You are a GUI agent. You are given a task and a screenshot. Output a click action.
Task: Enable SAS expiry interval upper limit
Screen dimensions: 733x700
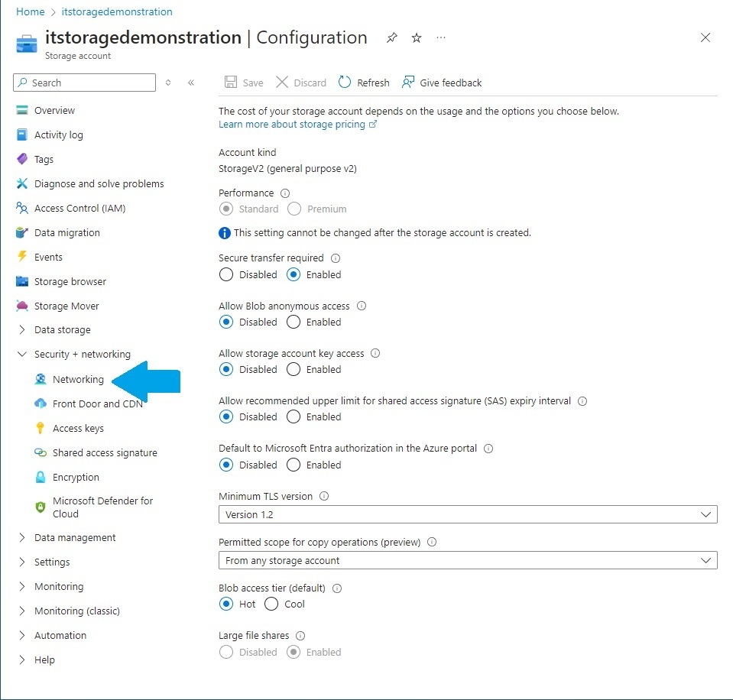pyautogui.click(x=294, y=416)
